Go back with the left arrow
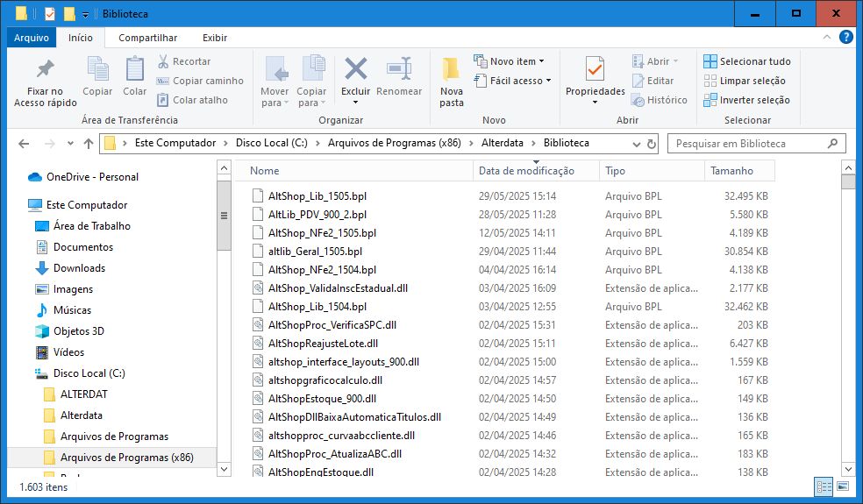This screenshot has height=504, width=863. point(24,144)
